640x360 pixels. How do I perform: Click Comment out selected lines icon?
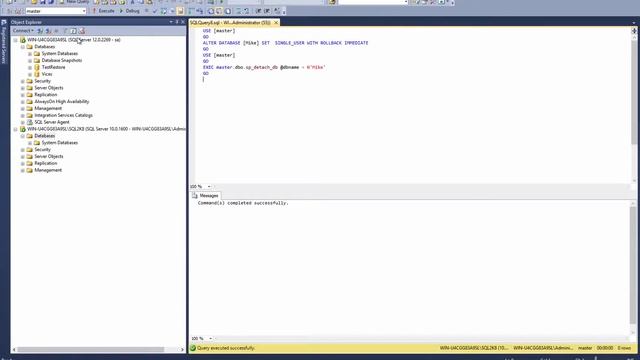point(238,11)
